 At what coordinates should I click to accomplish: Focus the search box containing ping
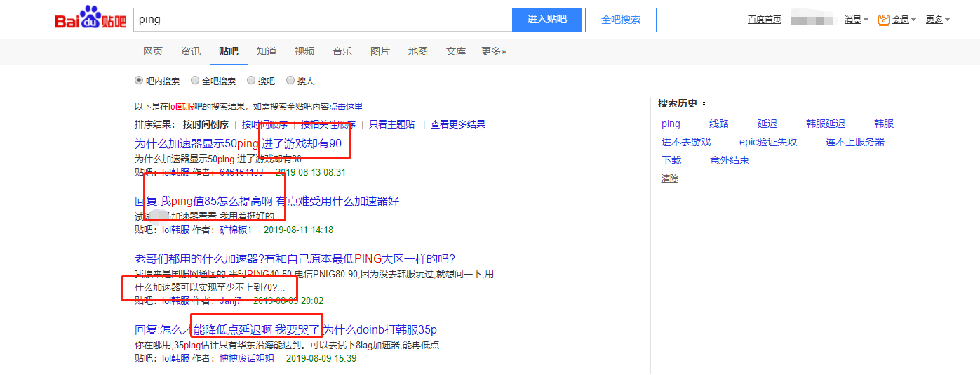323,20
